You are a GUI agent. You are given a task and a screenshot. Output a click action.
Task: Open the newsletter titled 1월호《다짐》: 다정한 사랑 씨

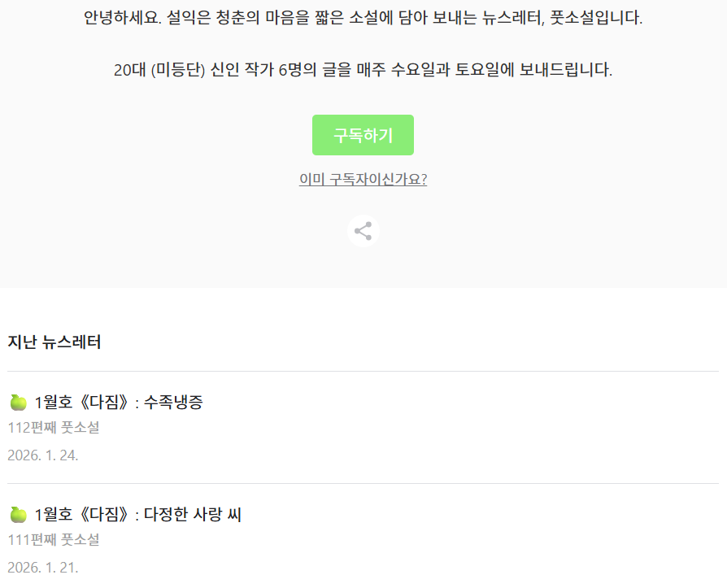(x=138, y=514)
